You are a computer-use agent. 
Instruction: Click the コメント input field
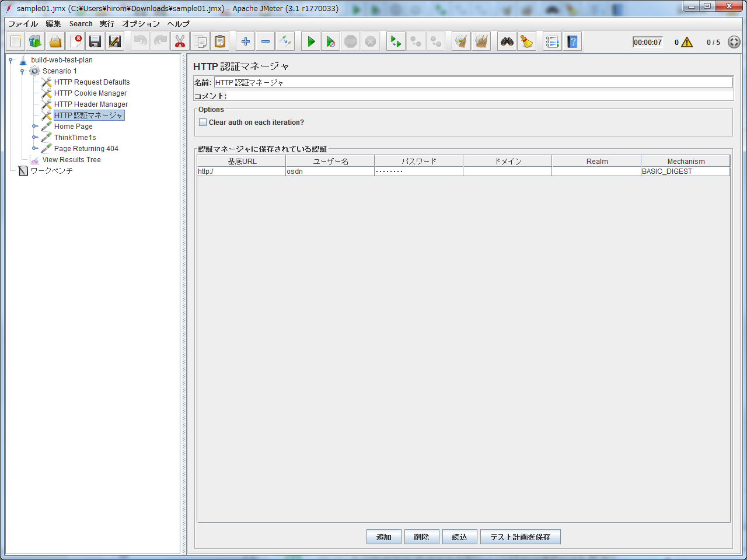click(480, 96)
